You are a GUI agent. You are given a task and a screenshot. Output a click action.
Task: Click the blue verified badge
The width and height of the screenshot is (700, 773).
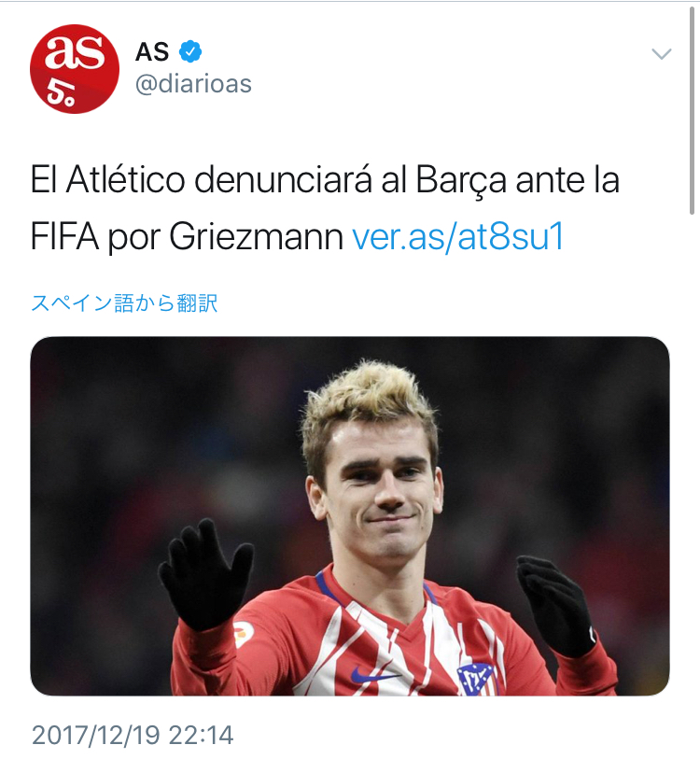point(190,51)
